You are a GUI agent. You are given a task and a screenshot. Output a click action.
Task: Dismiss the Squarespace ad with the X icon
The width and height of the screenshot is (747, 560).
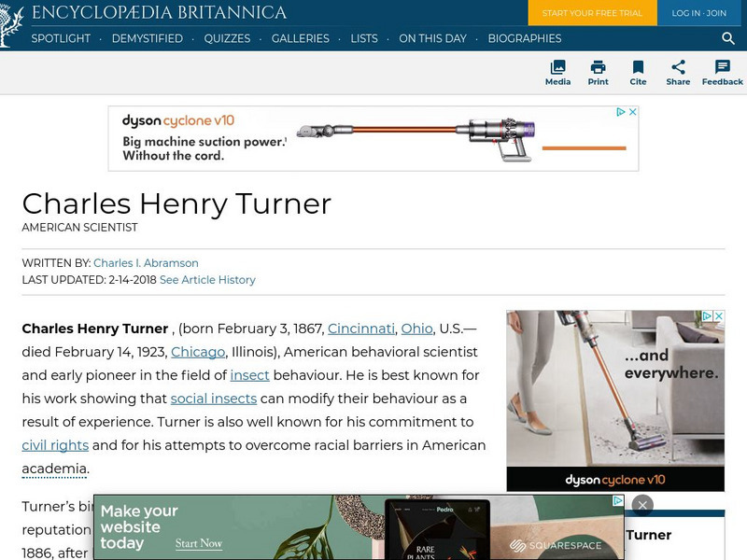click(x=642, y=504)
